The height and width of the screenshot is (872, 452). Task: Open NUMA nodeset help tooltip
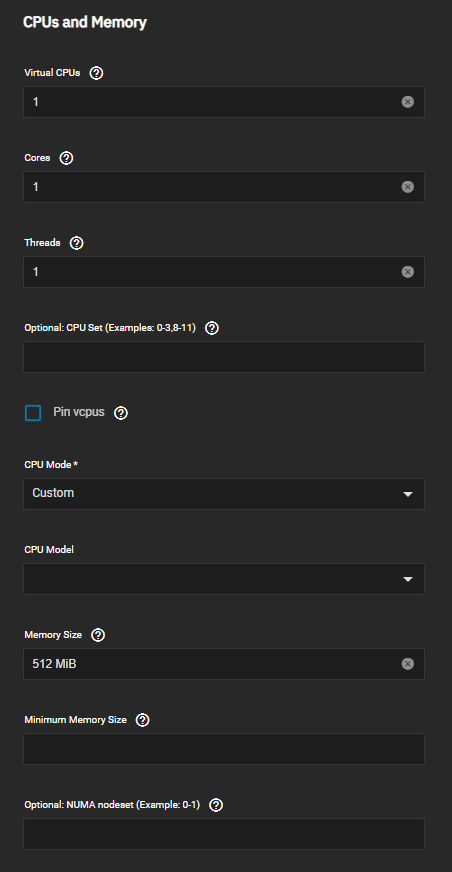coord(216,805)
